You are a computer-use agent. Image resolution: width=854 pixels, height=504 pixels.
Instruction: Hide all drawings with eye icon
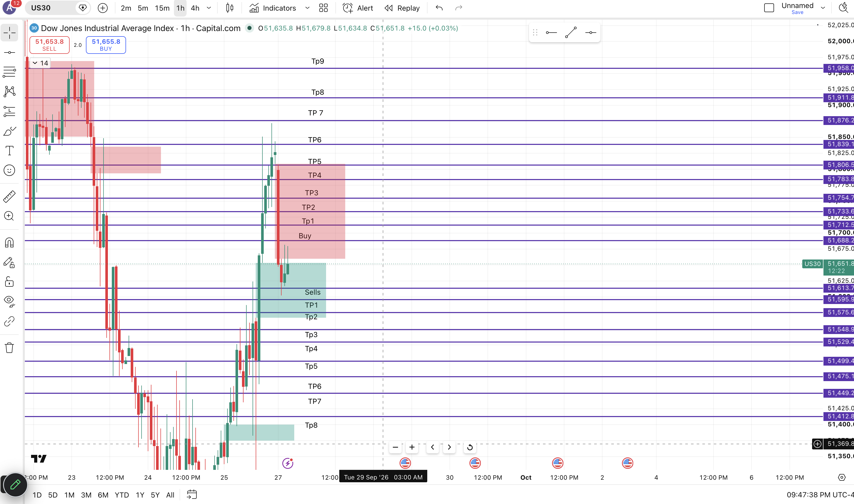10,301
